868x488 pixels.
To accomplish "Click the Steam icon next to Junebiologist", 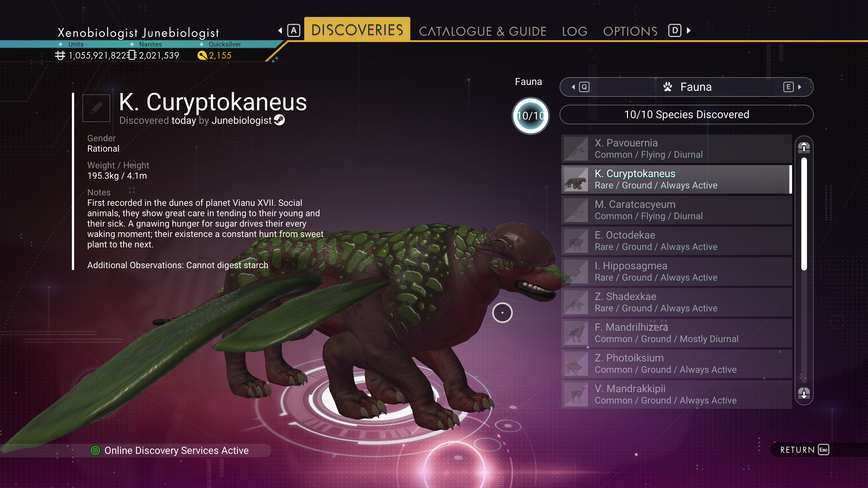I will [x=279, y=120].
